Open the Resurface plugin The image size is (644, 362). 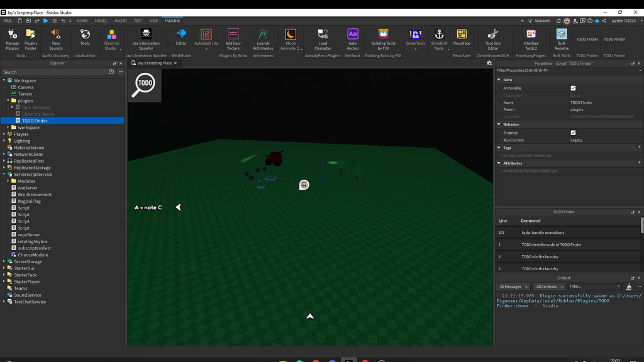click(462, 38)
